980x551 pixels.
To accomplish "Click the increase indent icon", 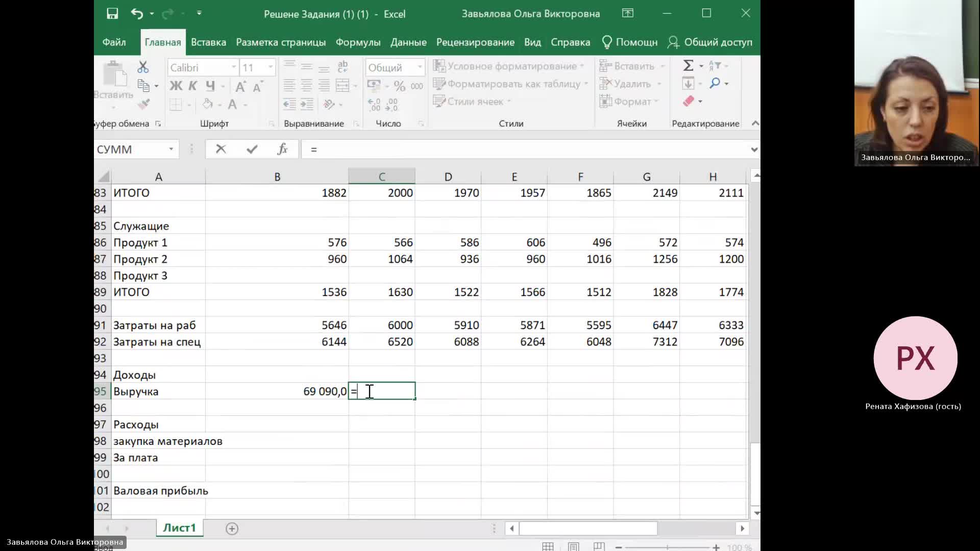I will pyautogui.click(x=306, y=104).
